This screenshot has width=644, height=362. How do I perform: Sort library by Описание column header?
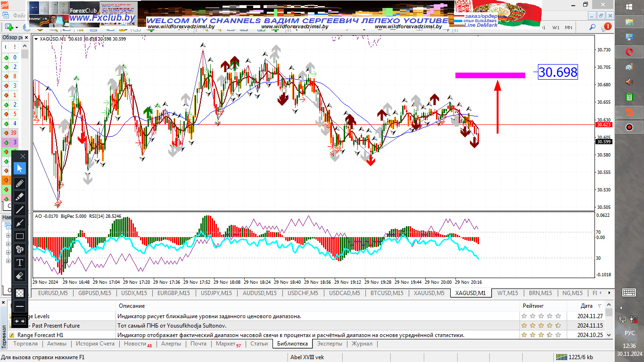317,306
